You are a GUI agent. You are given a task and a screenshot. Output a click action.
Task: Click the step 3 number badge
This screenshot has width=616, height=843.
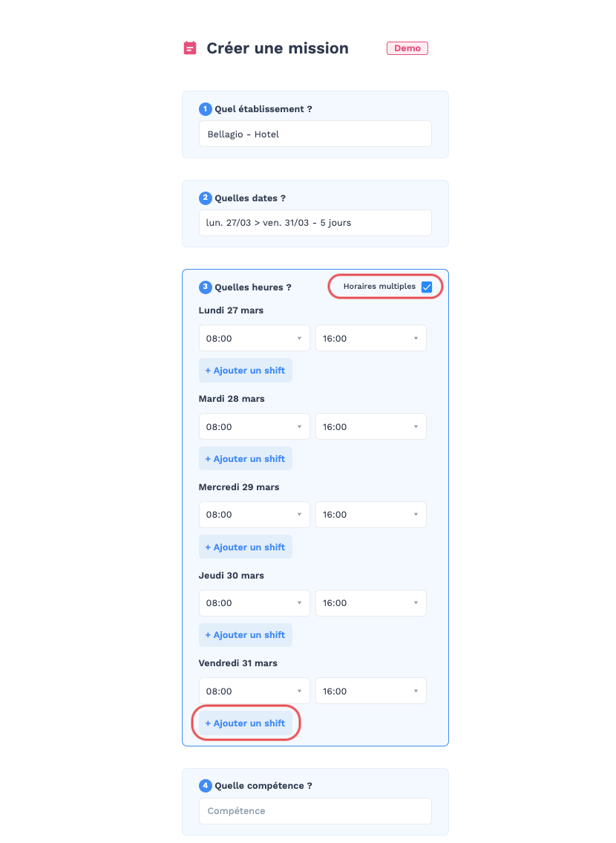tap(205, 287)
